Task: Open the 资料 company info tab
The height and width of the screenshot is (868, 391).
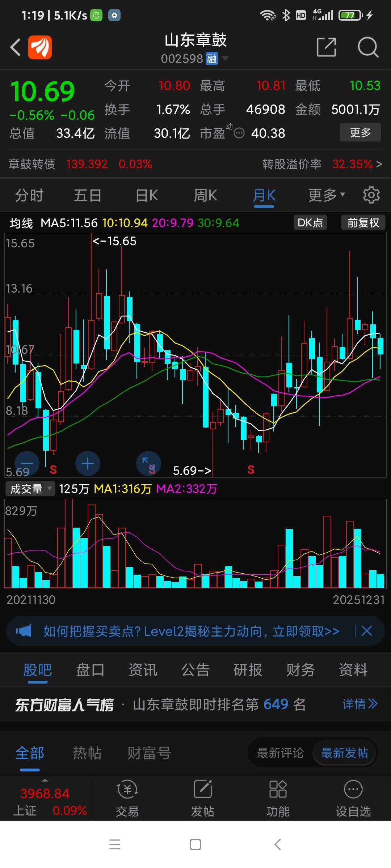Action: 353,669
